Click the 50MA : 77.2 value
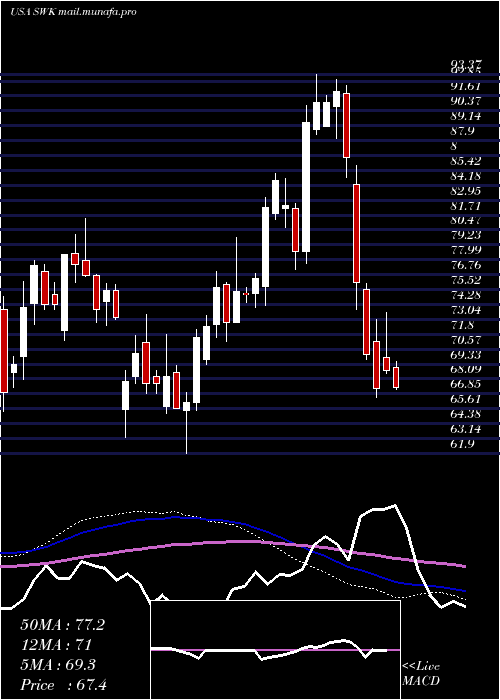Image resolution: width=500 pixels, height=700 pixels. pyautogui.click(x=62, y=625)
